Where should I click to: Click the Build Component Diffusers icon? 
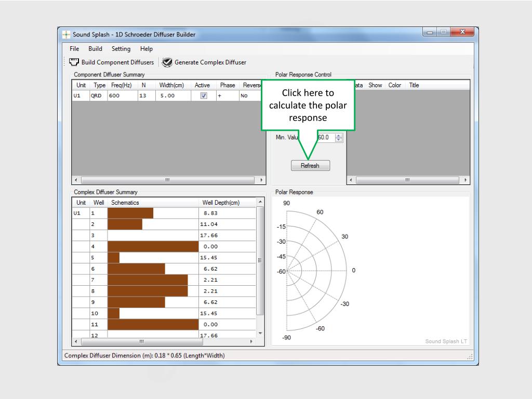(74, 62)
